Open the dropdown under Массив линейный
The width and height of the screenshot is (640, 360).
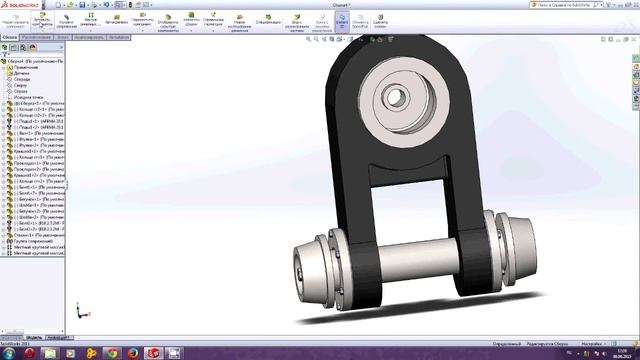pyautogui.click(x=91, y=31)
